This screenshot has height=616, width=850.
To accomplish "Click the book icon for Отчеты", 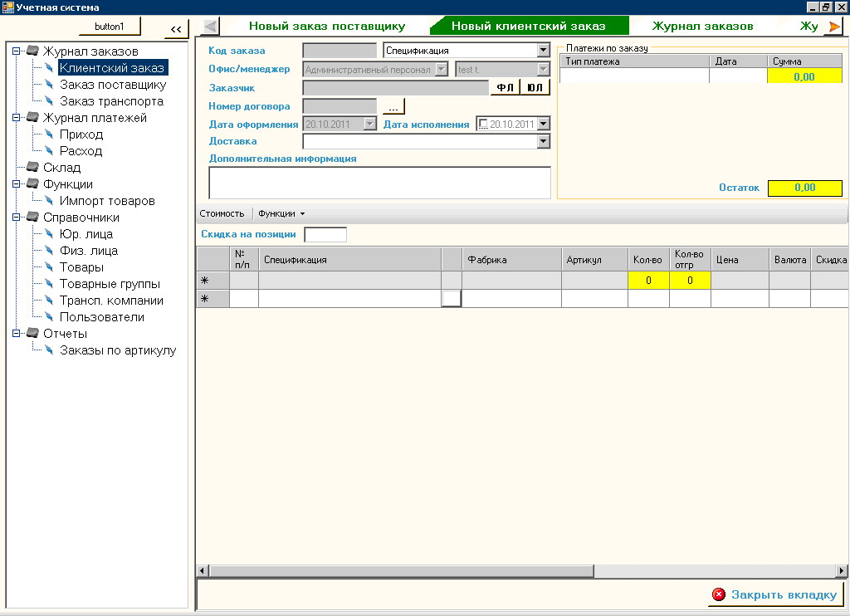I will [x=32, y=334].
